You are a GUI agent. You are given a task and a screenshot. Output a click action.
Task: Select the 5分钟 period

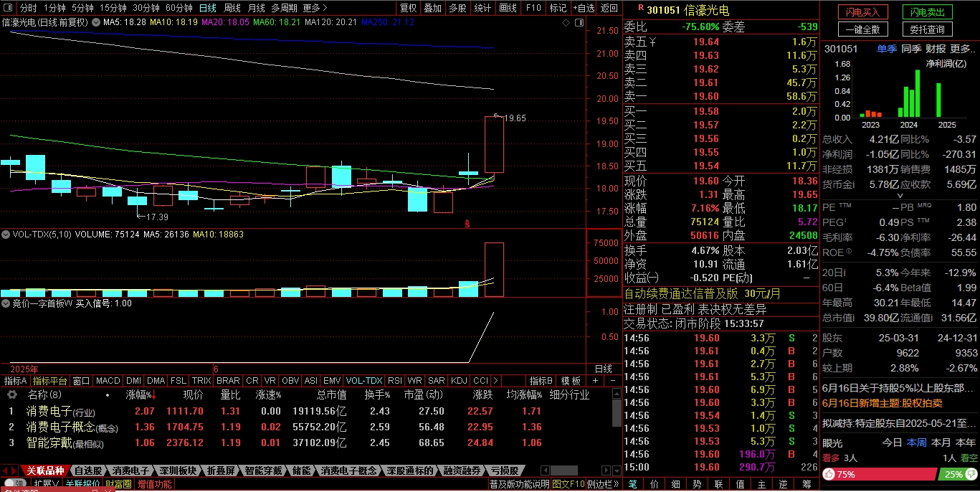point(82,8)
